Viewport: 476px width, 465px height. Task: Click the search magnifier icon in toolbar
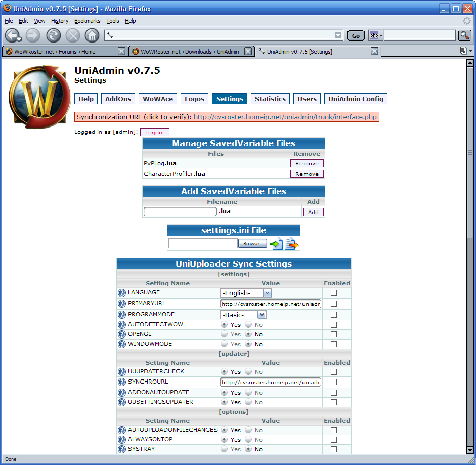[465, 35]
